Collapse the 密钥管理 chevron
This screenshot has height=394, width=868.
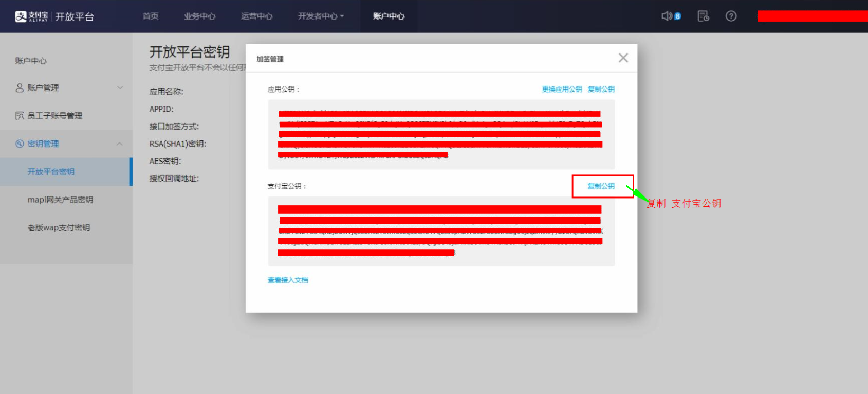pos(120,144)
